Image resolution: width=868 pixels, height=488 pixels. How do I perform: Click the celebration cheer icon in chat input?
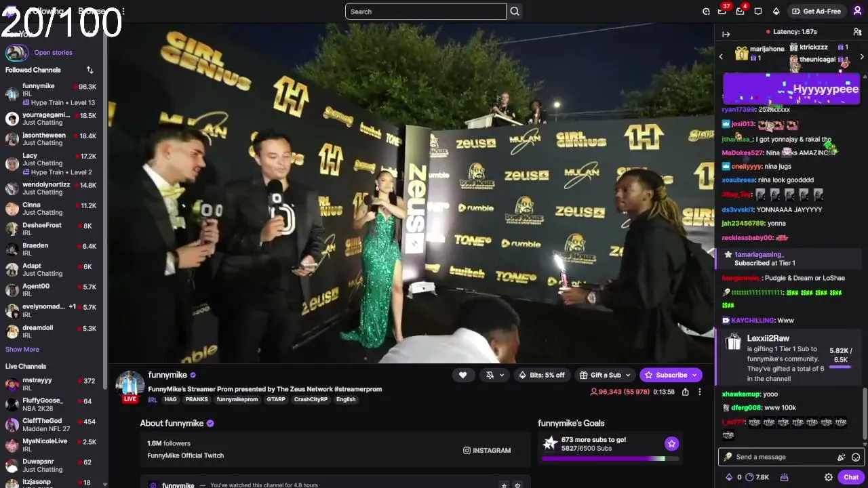click(842, 457)
